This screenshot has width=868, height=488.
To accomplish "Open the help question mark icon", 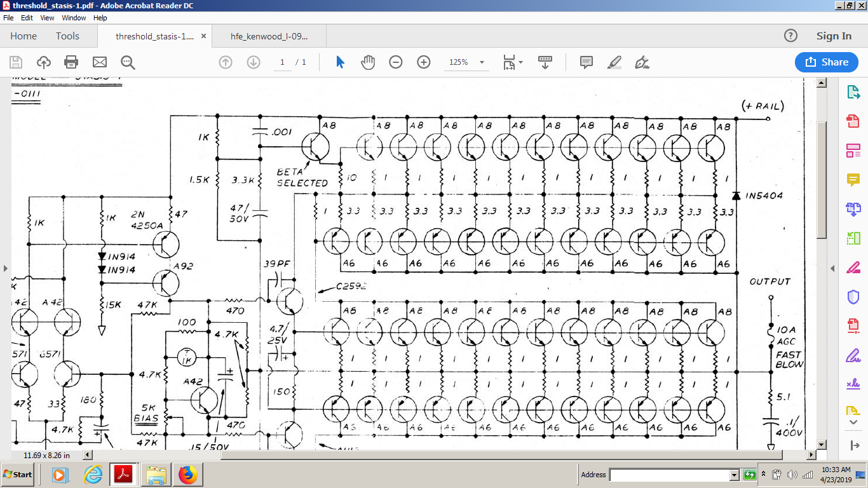I will pos(790,36).
